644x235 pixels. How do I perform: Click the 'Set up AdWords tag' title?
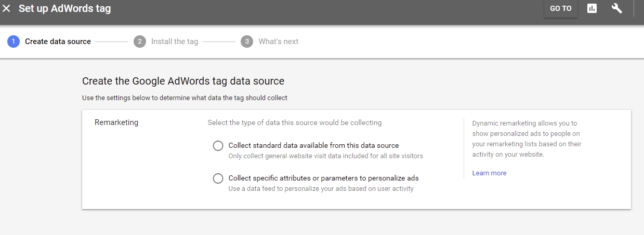tap(65, 9)
